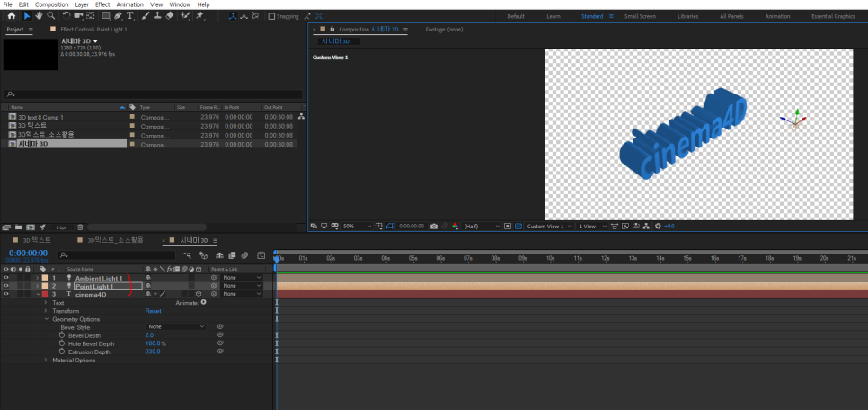Take a snapshot with the camera icon
Screen dimensions: 868x410
pyautogui.click(x=434, y=226)
